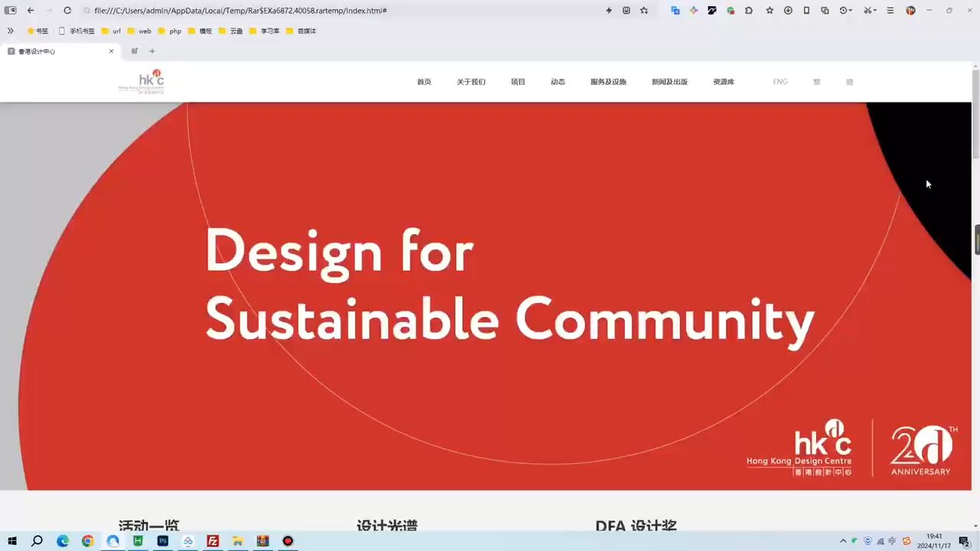Open green H editor app in taskbar
This screenshot has height=551, width=980.
138,541
